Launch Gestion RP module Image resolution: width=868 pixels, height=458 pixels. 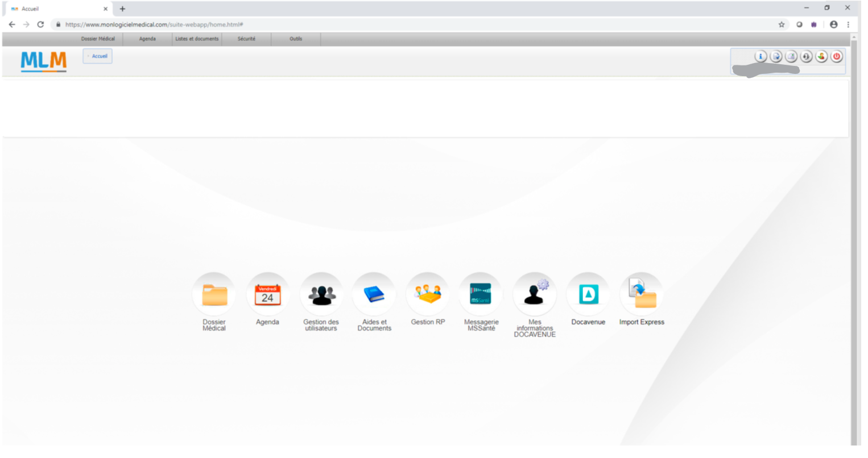click(x=428, y=294)
